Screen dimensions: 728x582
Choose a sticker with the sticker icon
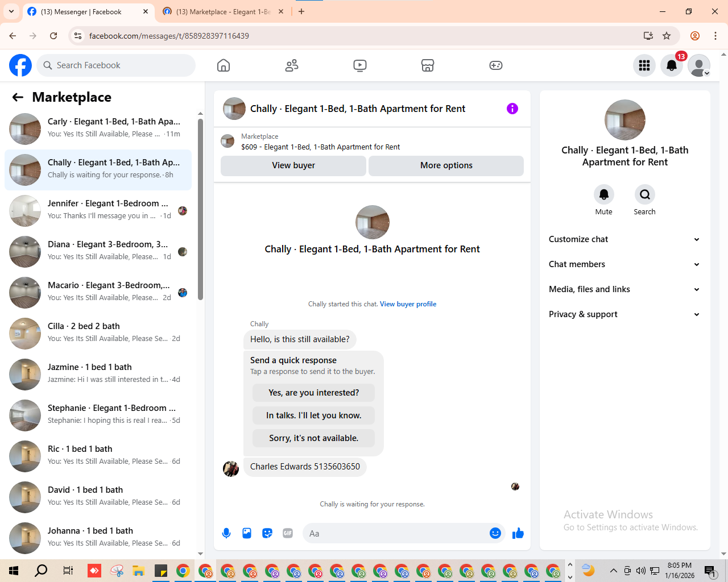click(267, 533)
